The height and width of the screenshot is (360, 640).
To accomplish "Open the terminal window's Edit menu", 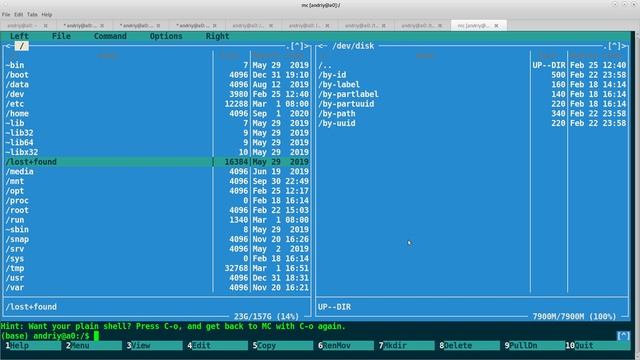I will point(18,14).
